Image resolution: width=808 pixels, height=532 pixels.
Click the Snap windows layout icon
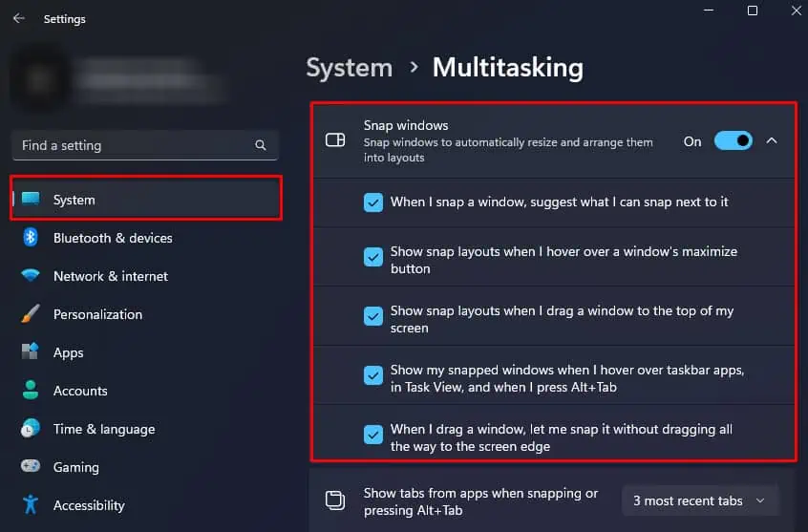point(335,139)
